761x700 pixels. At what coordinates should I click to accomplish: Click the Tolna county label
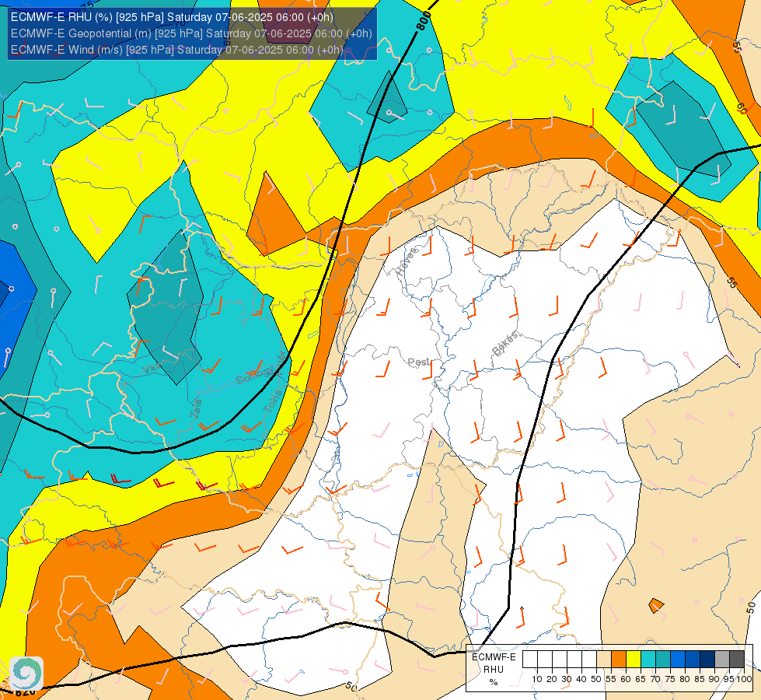[272, 401]
